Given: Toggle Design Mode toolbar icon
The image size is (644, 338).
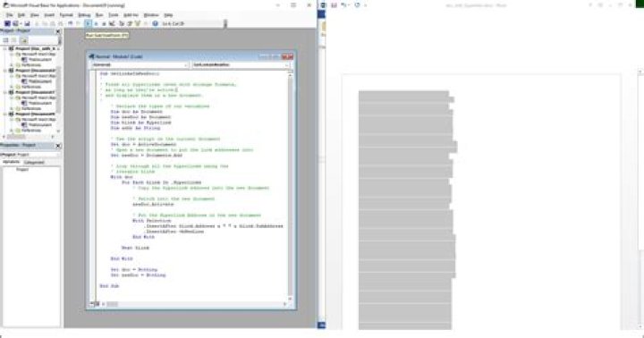Looking at the screenshot, I should 112,23.
